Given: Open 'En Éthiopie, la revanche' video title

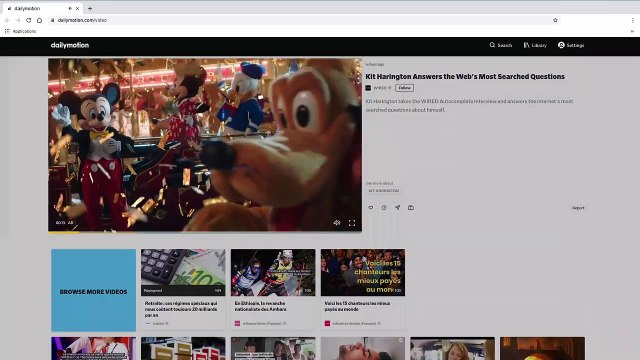Looking at the screenshot, I should click(260, 306).
